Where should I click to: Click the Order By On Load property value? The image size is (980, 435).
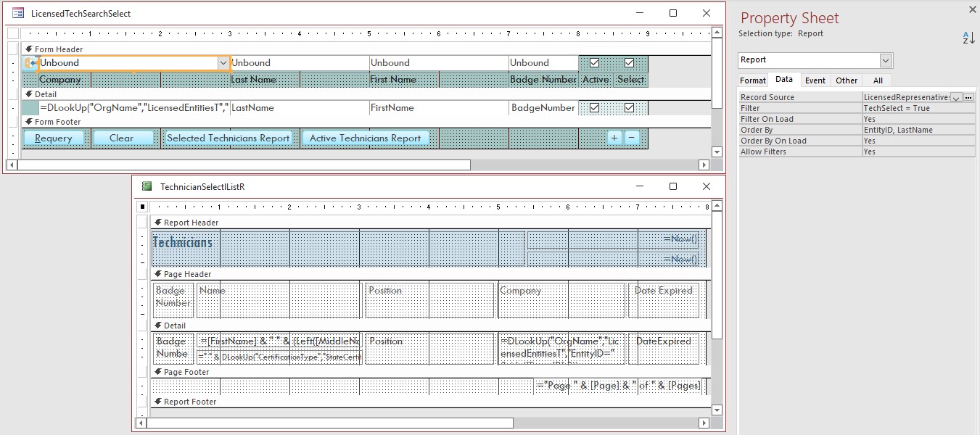pos(918,141)
